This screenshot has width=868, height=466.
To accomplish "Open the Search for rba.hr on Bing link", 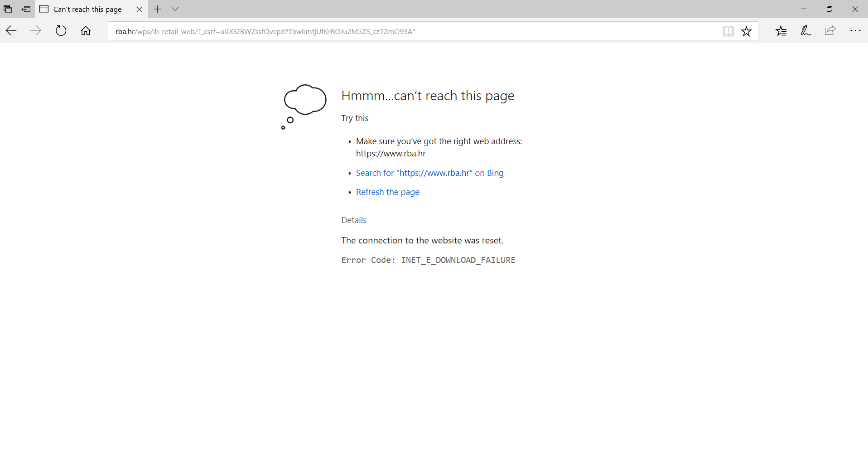I will 429,173.
